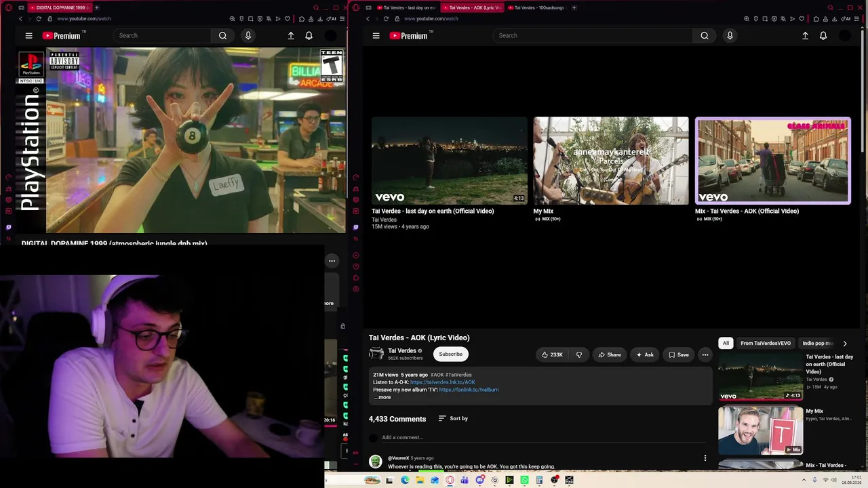Open Tai Verdes channel avatar
868x488 pixels.
[376, 354]
